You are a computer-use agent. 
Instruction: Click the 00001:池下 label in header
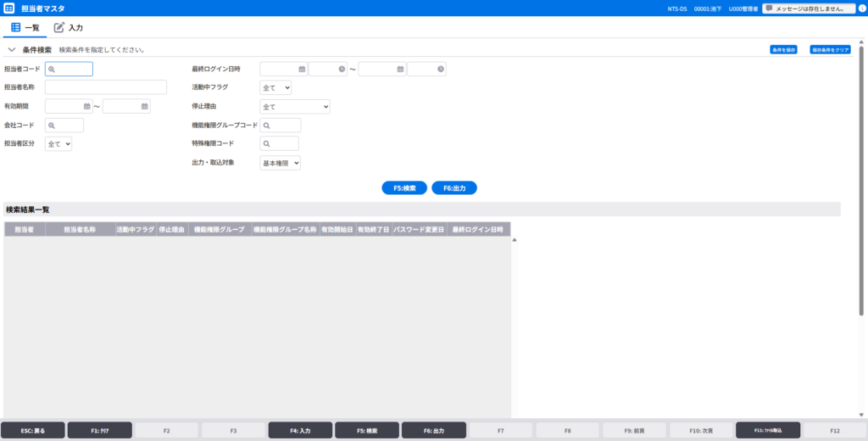[708, 8]
